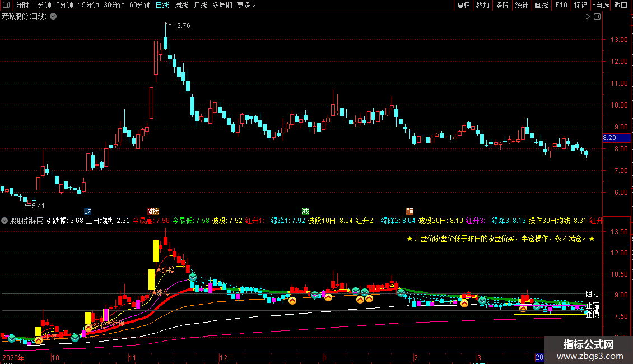Screen dimensions: 633x364
Task: Click the 阻力 resistance label
Action: [592, 294]
